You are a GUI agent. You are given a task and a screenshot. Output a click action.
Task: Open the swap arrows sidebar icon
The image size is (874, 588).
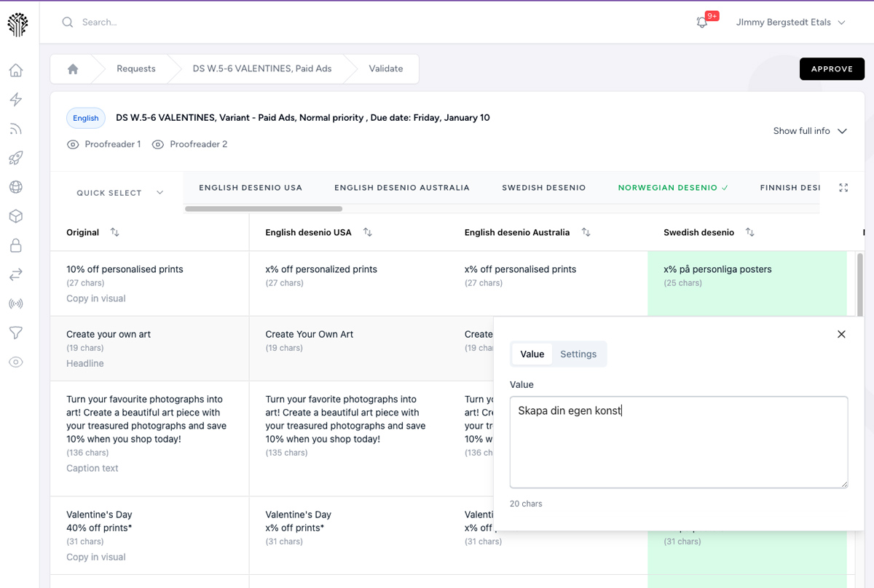(16, 274)
